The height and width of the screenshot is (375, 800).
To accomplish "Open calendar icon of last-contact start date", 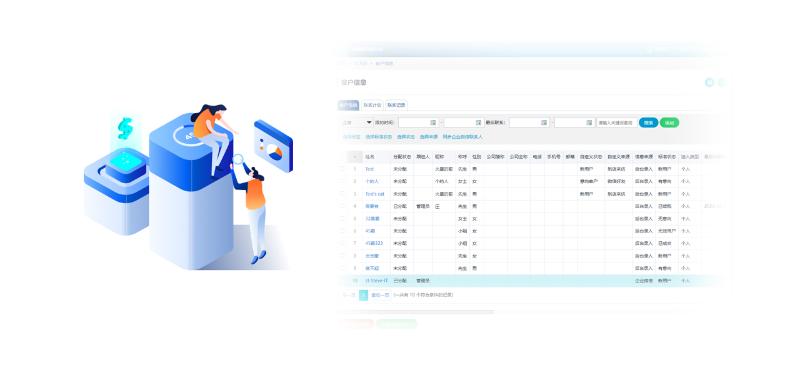I will point(544,122).
